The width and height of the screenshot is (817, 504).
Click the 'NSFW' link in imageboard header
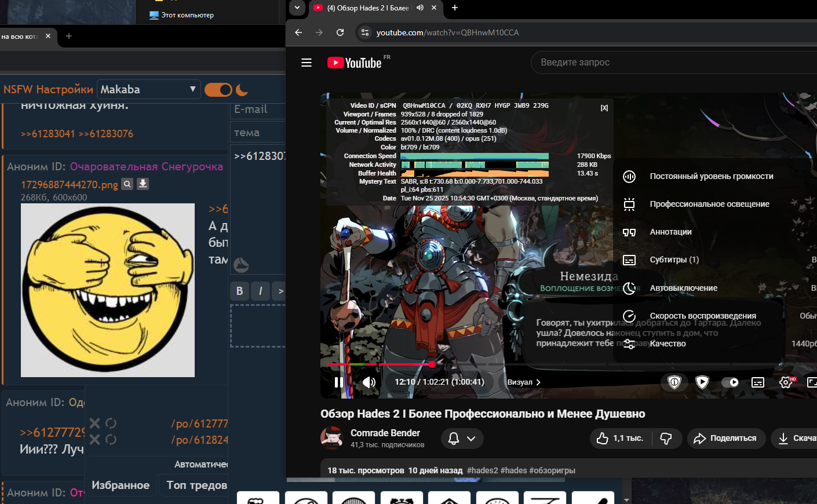[x=18, y=89]
